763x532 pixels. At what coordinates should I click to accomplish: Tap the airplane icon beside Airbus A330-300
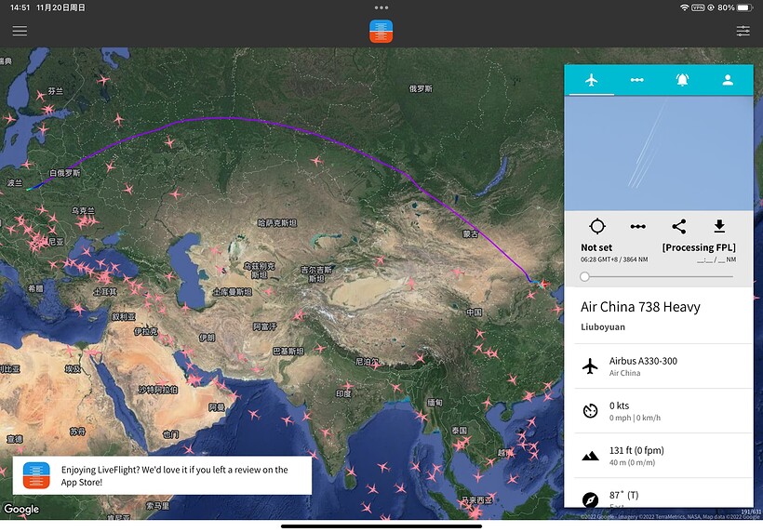[590, 366]
